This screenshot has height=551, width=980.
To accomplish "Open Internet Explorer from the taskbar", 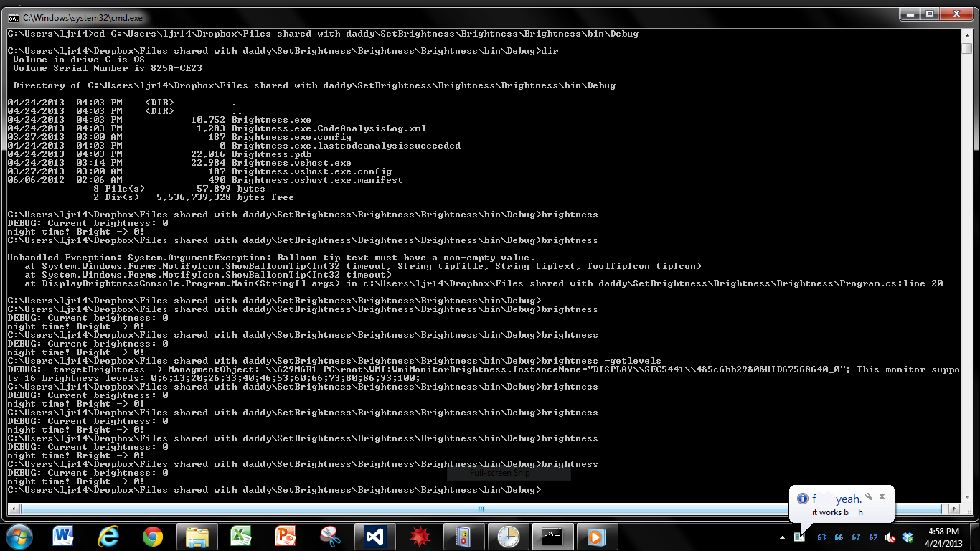I will [108, 536].
